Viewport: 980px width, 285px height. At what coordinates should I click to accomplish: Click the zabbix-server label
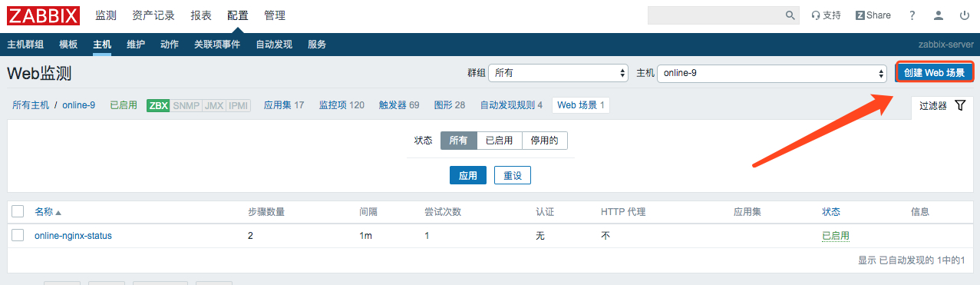pyautogui.click(x=945, y=45)
